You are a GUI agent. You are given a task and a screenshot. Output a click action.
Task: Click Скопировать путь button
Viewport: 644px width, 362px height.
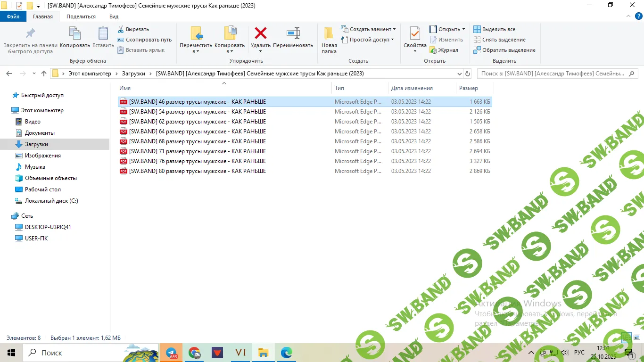[144, 40]
